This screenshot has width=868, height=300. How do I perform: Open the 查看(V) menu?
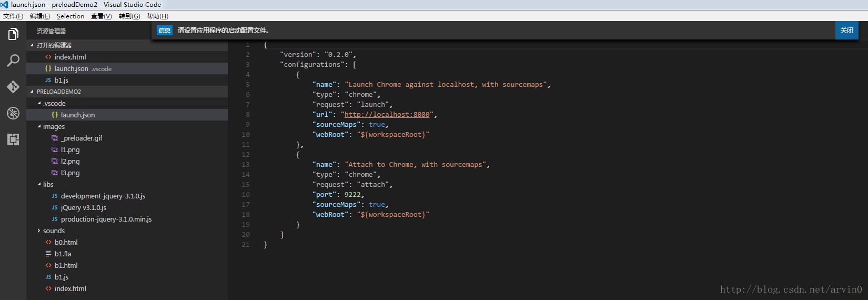click(x=102, y=16)
